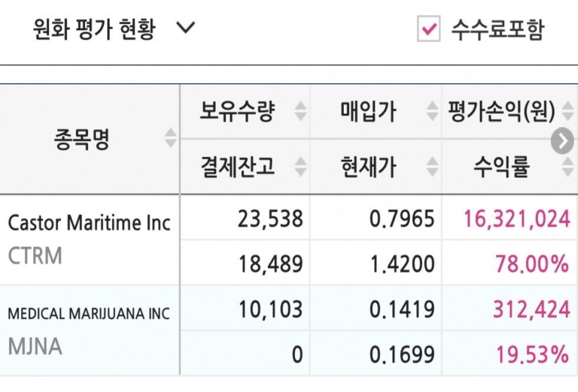Click the 현재가 header label
The height and width of the screenshot is (392, 578).
(368, 167)
